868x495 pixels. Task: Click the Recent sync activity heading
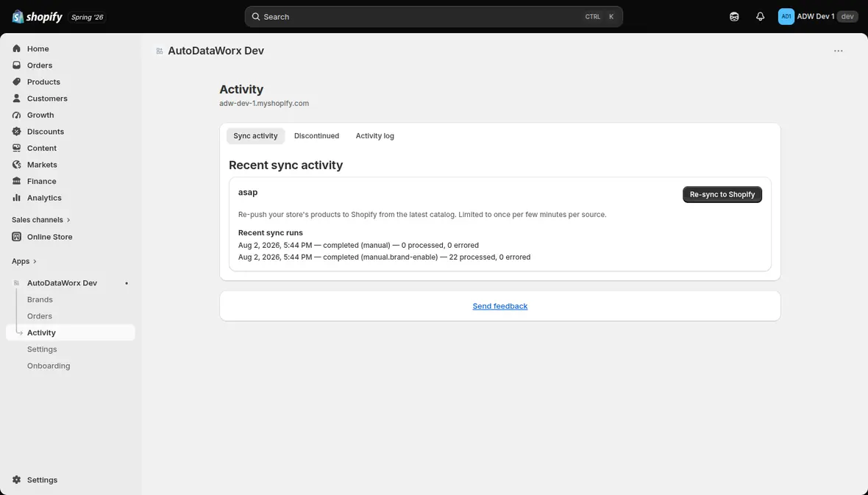tap(285, 165)
